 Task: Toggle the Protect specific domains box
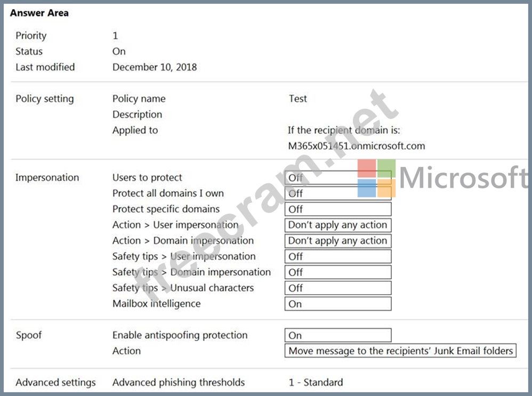(x=337, y=209)
